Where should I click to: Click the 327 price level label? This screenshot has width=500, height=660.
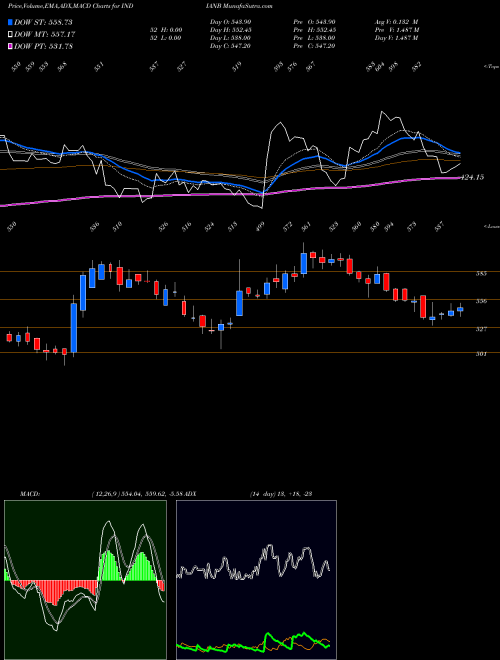pos(481,329)
